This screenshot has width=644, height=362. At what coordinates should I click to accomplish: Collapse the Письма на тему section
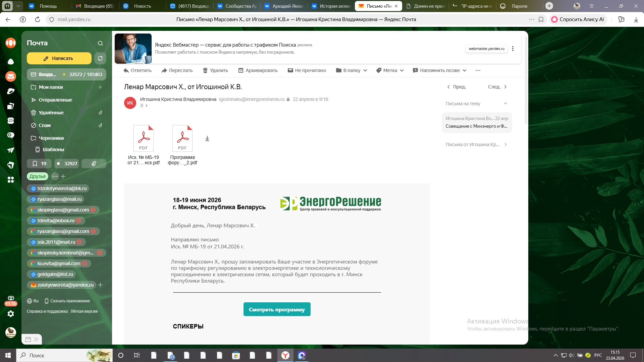(505, 104)
